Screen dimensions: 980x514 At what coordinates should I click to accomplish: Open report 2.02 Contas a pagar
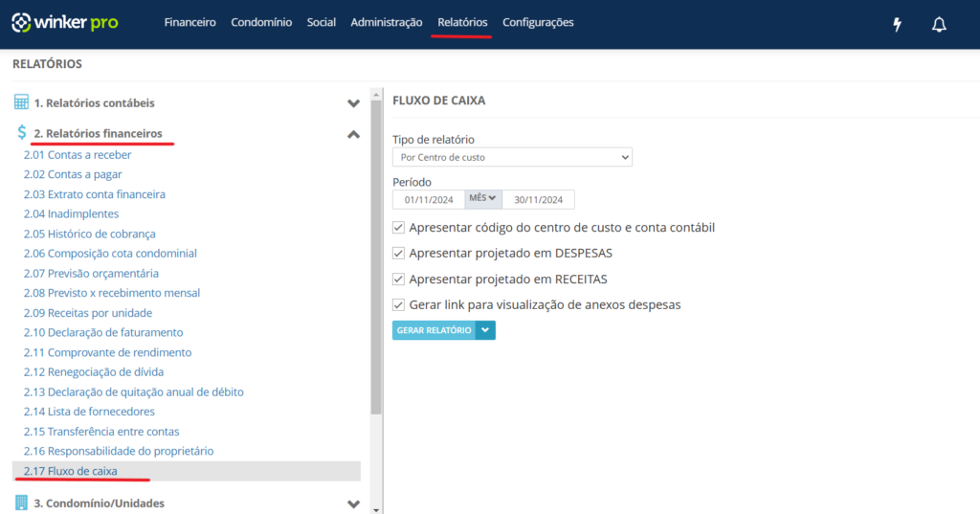pos(73,174)
